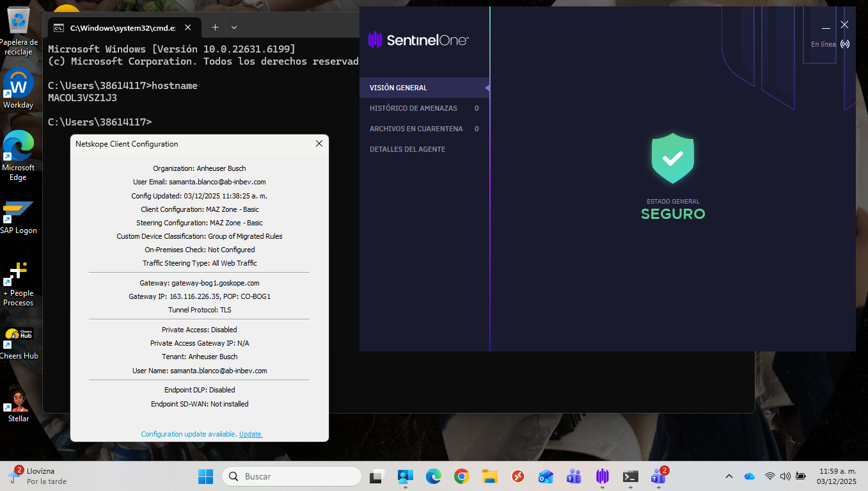Open the Workday desktop shortcut
868x491 pixels.
pos(19,89)
